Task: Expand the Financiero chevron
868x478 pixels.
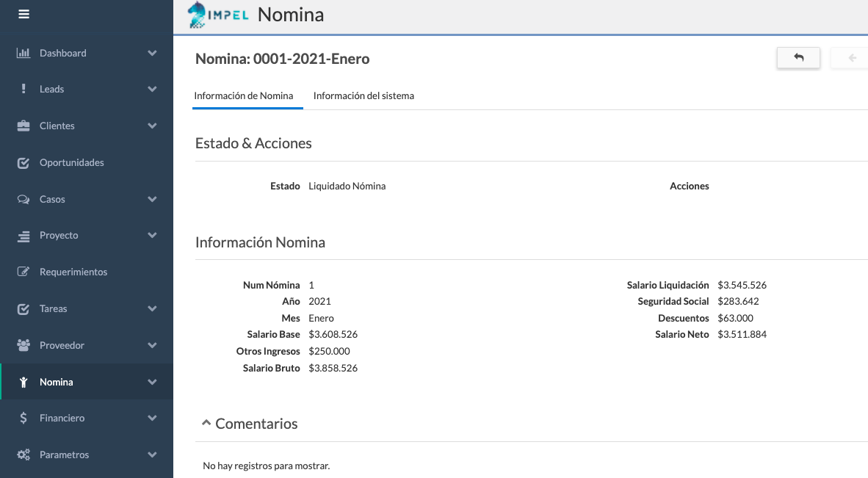Action: point(152,418)
